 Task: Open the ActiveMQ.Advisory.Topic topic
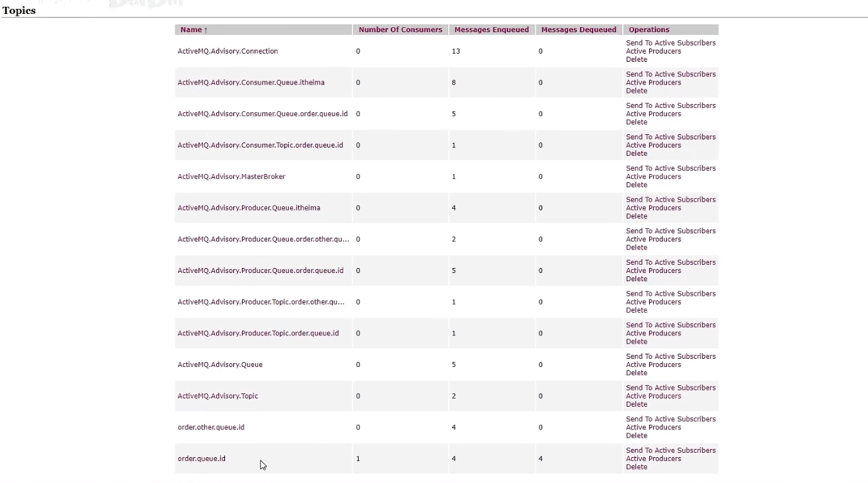218,396
